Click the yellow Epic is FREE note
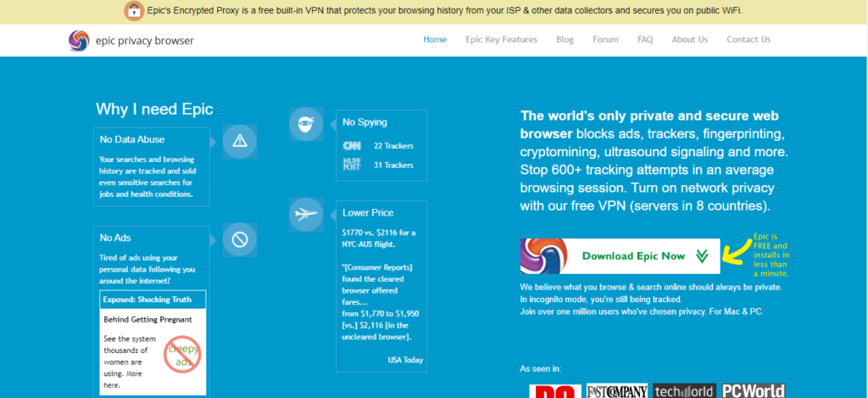 click(x=771, y=255)
